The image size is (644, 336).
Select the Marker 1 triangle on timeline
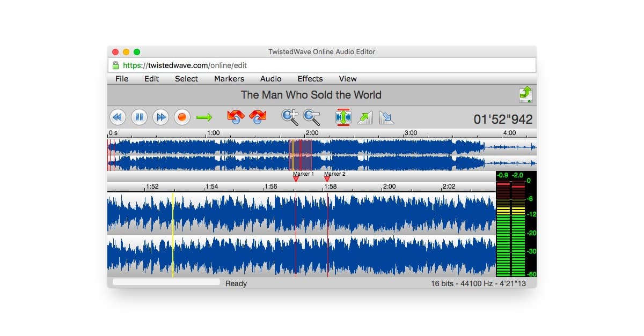(x=296, y=180)
